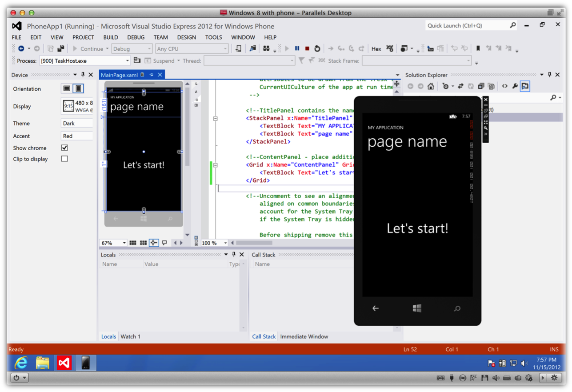Open Internet Explorer from Windows taskbar
The height and width of the screenshot is (392, 572).
(x=21, y=363)
